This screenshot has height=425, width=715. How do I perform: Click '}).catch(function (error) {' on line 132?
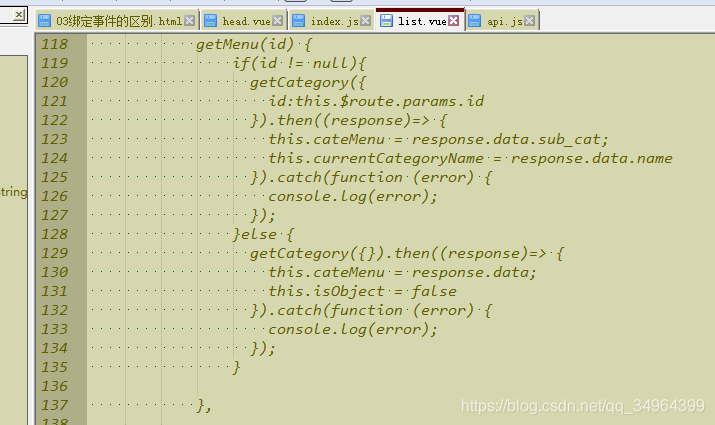point(371,311)
